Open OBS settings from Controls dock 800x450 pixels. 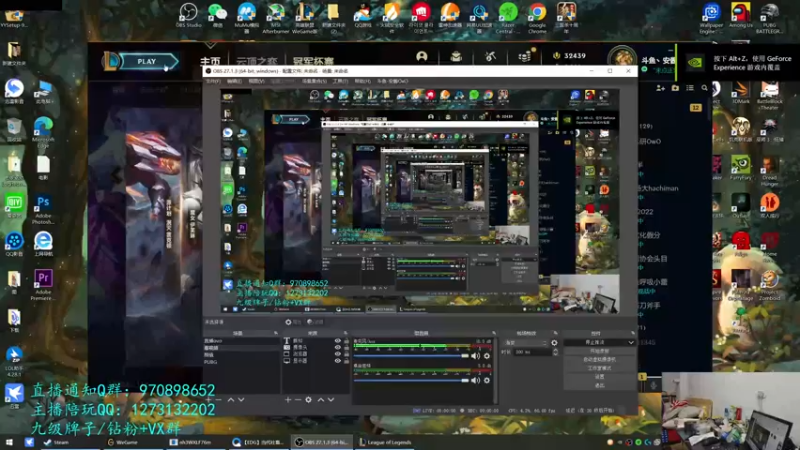pos(599,377)
